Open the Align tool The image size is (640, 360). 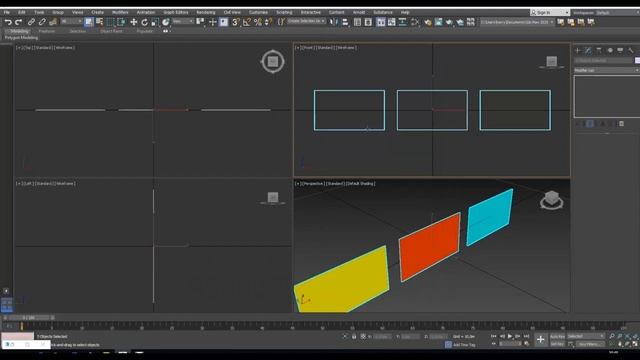tap(345, 22)
